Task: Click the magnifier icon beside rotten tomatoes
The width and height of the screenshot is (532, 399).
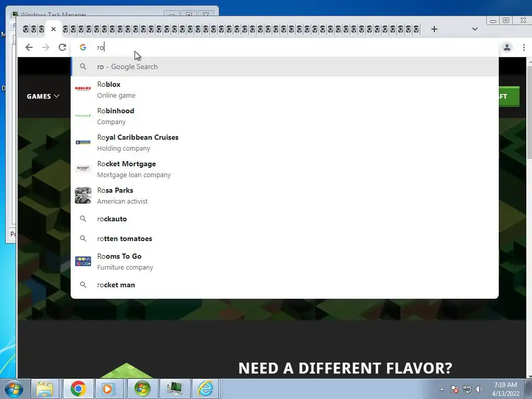Action: point(83,238)
